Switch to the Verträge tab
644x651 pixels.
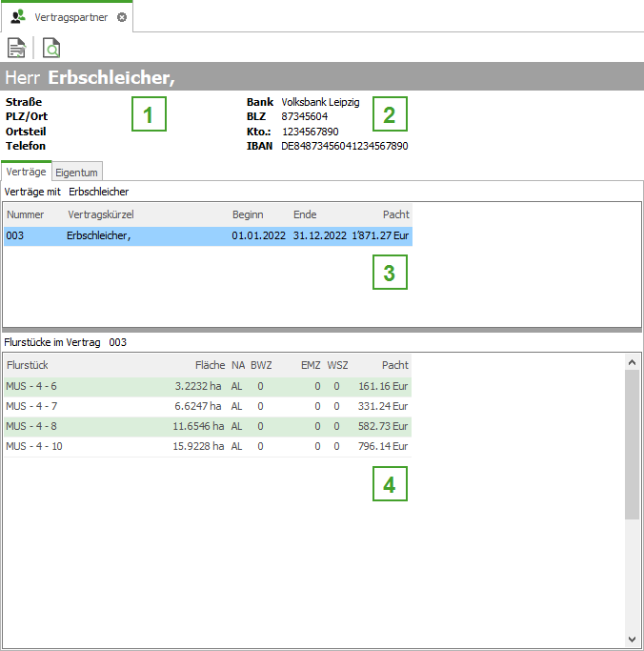(x=26, y=172)
